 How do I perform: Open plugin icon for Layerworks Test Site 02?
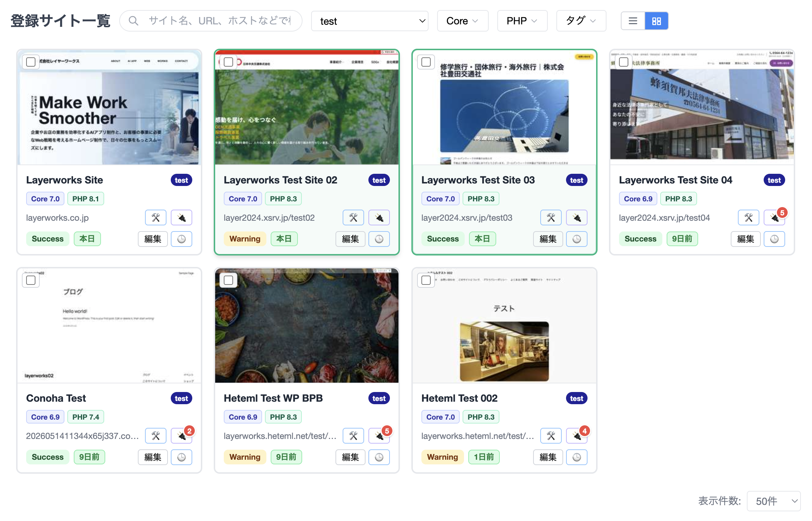(x=379, y=218)
